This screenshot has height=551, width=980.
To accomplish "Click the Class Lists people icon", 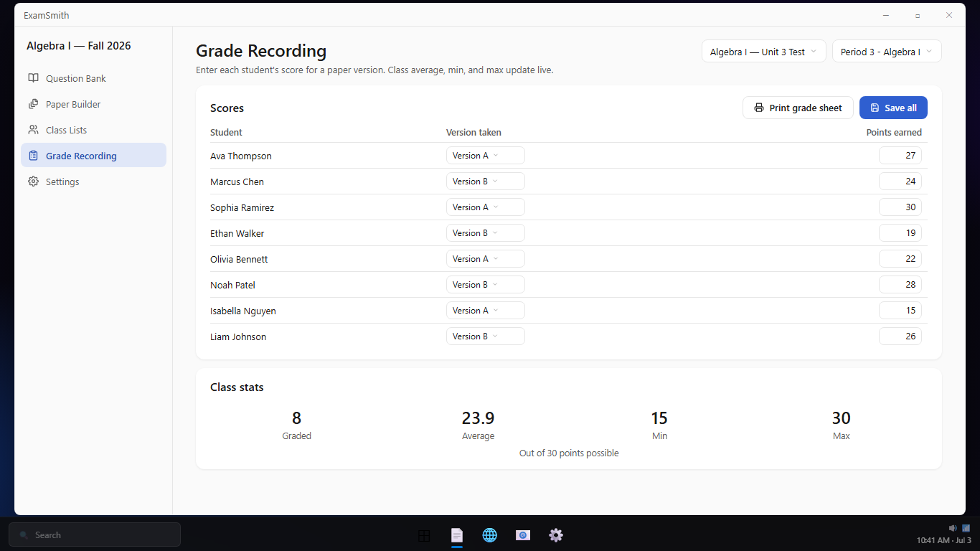I will pos(33,130).
